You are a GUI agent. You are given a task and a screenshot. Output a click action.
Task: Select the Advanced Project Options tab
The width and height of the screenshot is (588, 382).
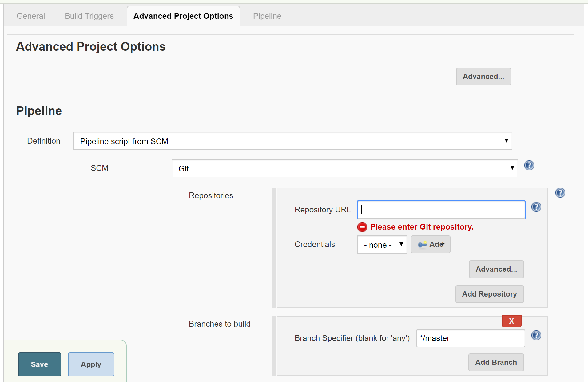[183, 16]
